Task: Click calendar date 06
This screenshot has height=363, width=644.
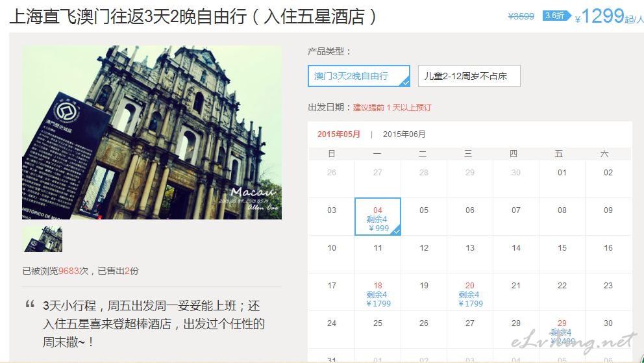Action: pyautogui.click(x=470, y=210)
